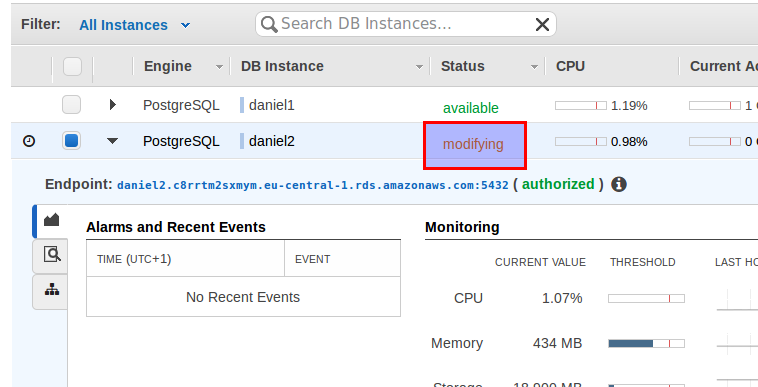Viewport: 758px width, 387px height.
Task: Uncheck the daniel2 row checkbox
Action: [x=72, y=141]
